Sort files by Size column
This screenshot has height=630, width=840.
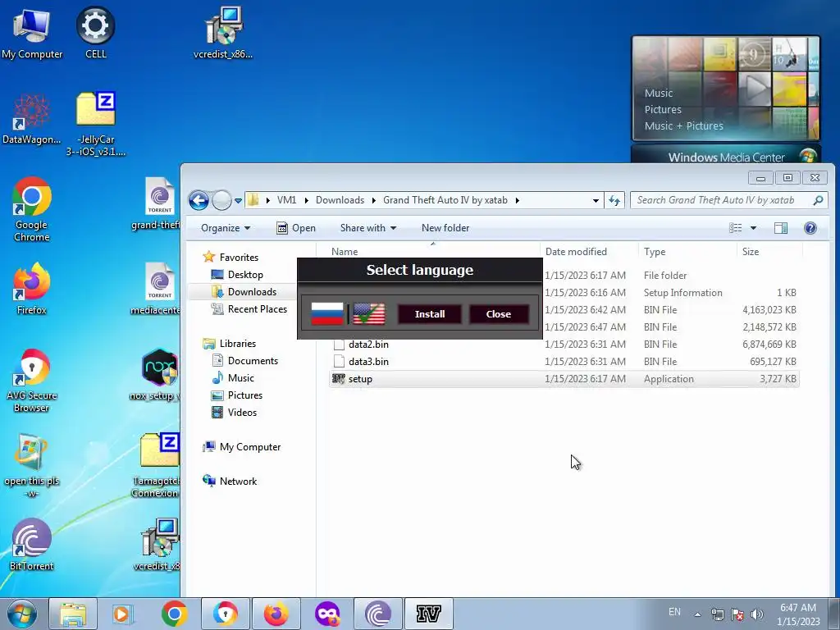(x=750, y=252)
